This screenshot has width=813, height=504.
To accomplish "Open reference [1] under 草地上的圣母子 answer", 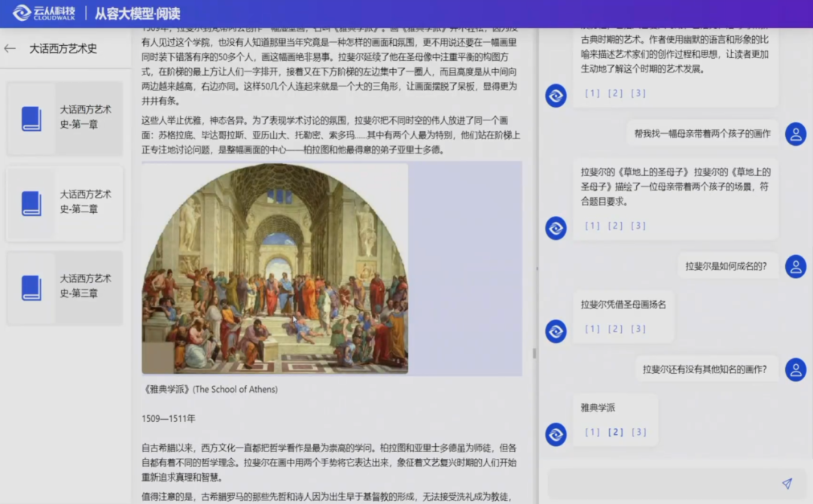I will 592,226.
